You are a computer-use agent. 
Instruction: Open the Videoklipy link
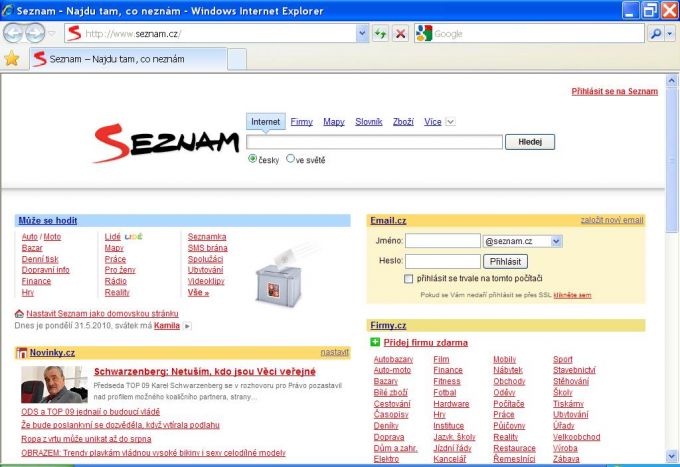(x=206, y=281)
